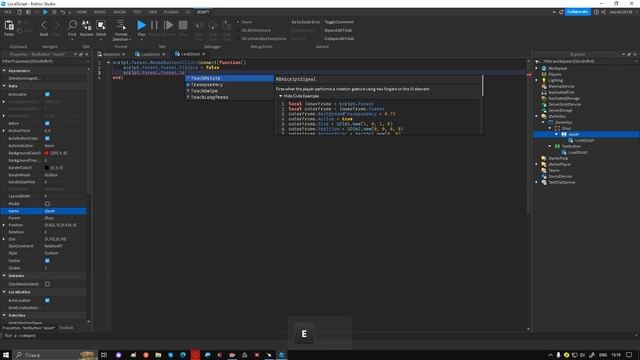The height and width of the screenshot is (360, 640).
Task: Select SoundService in Explorer
Action: 560,176
